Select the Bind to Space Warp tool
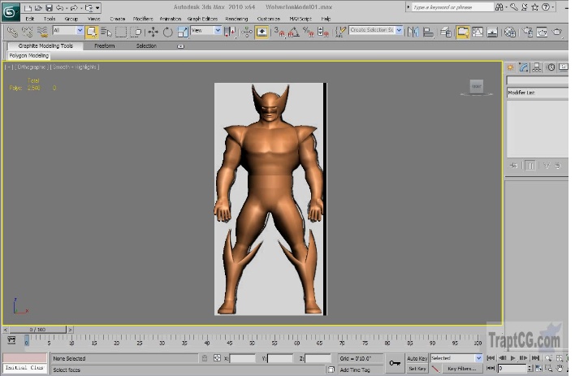This screenshot has width=588, height=376. tap(43, 32)
